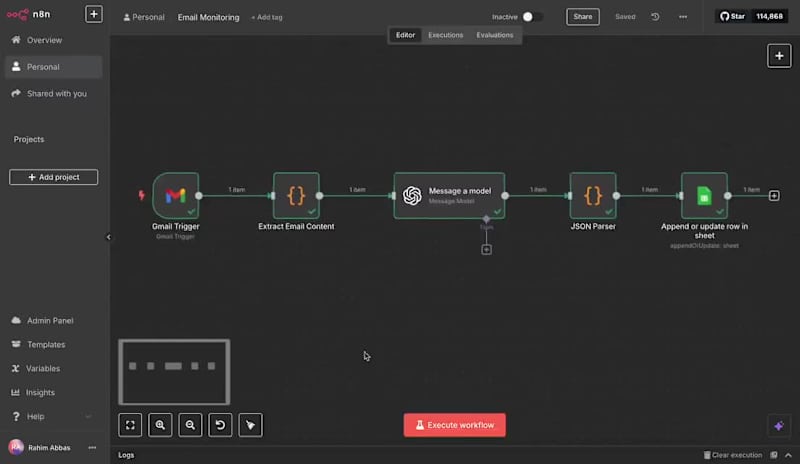
Task: Click the GitHub Star button
Action: 733,16
